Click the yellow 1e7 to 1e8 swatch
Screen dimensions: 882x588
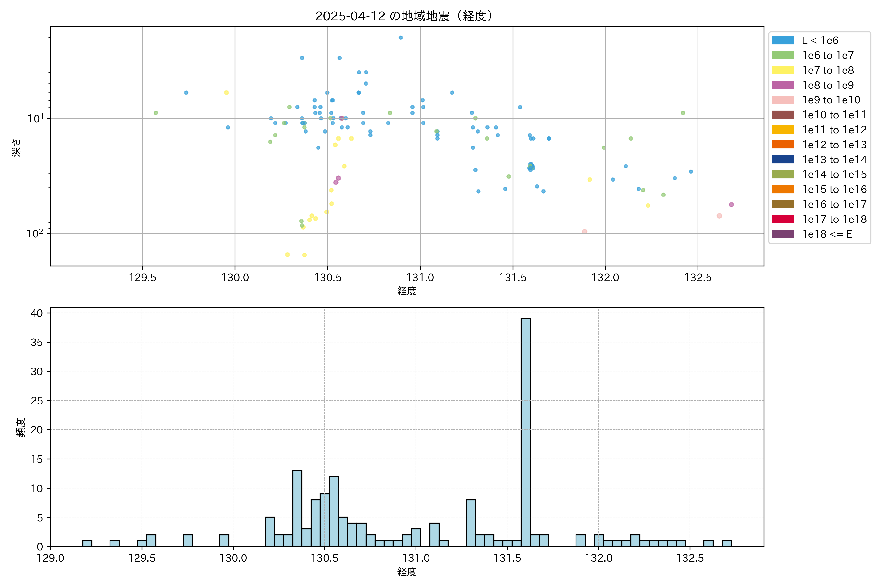coord(783,70)
